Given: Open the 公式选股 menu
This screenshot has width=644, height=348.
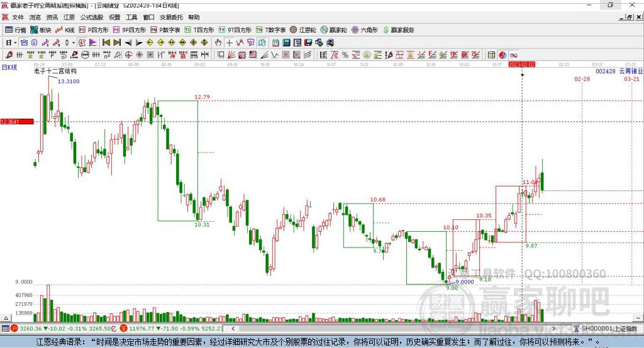Looking at the screenshot, I should click(92, 17).
